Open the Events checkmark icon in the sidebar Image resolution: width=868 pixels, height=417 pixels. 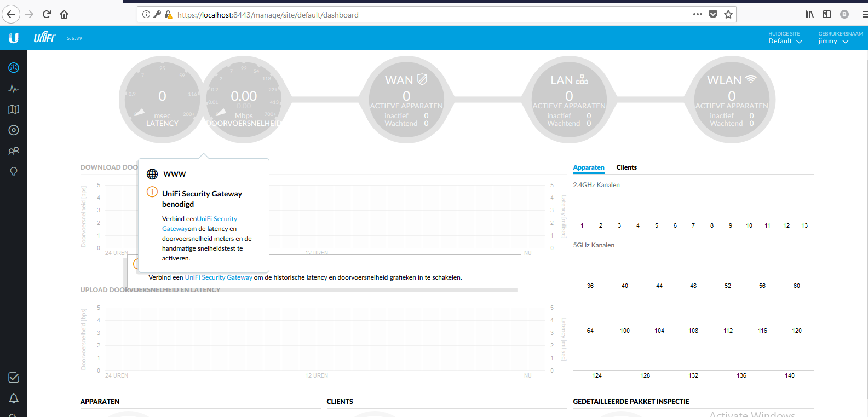pyautogui.click(x=14, y=378)
